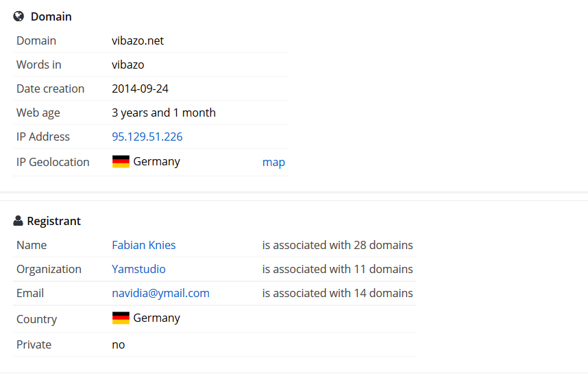
Task: Click the '3 years and 1 month' web age
Action: click(164, 113)
